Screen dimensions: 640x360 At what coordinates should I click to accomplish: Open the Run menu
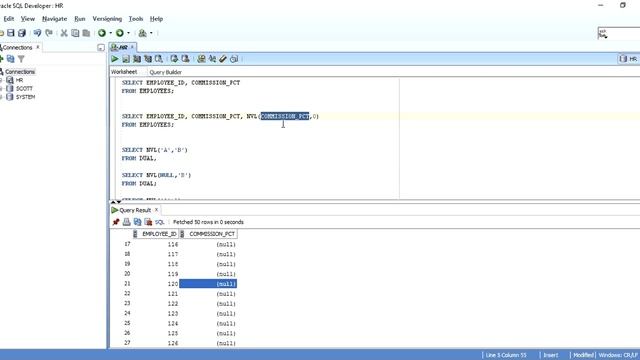click(x=80, y=19)
